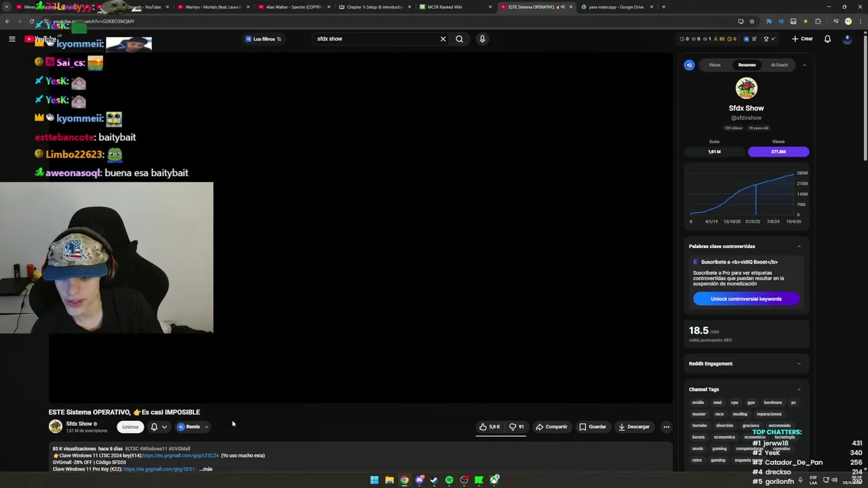Expand description with '...más'
This screenshot has height=488, width=868.
pos(205,469)
